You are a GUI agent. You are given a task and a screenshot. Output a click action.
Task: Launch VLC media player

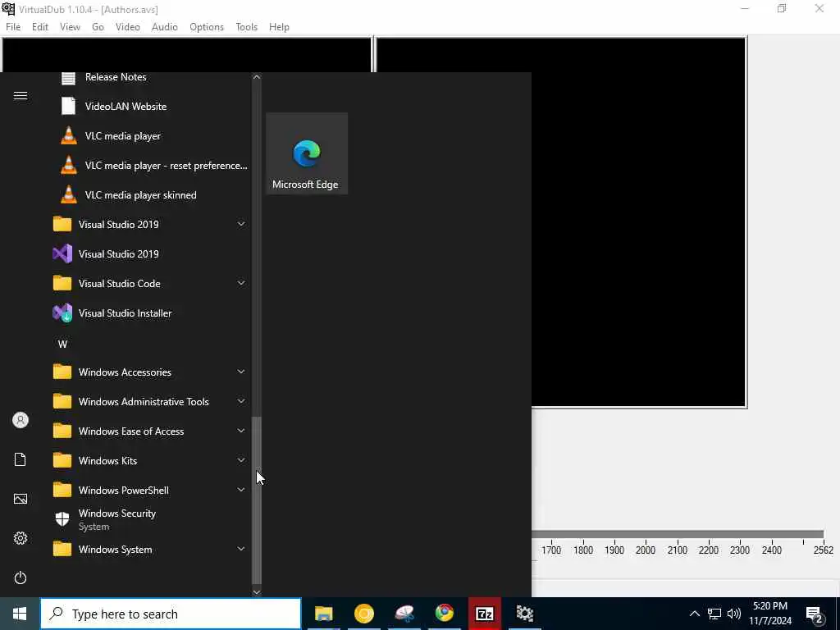(148, 136)
